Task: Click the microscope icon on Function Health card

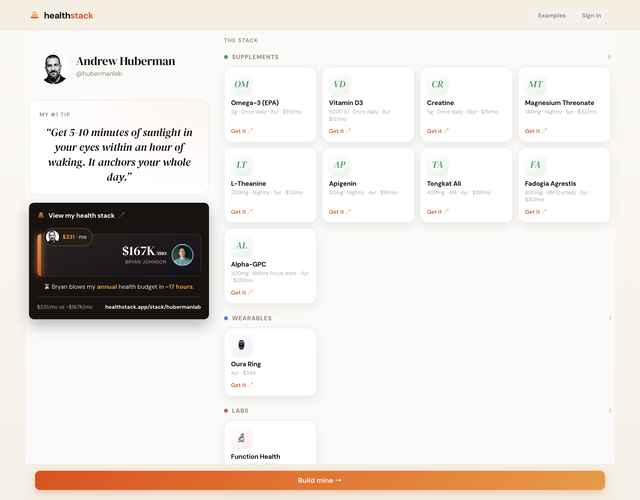Action: [241, 438]
